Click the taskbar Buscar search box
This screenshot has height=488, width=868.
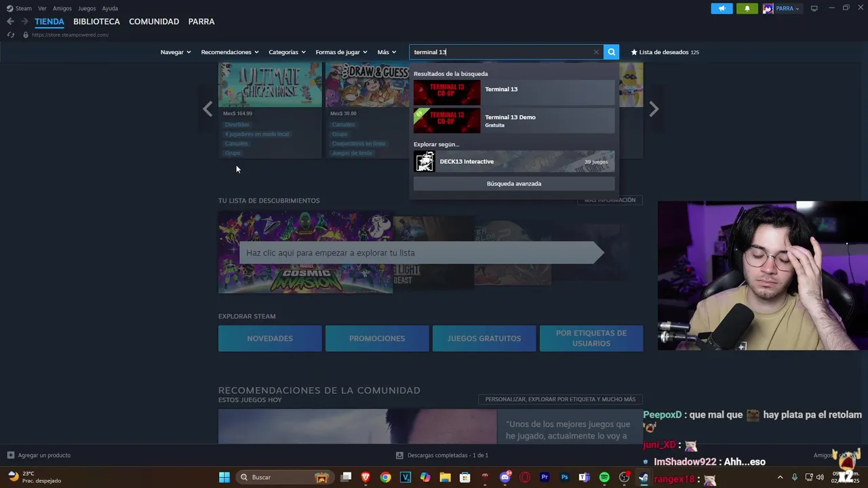coord(285,477)
